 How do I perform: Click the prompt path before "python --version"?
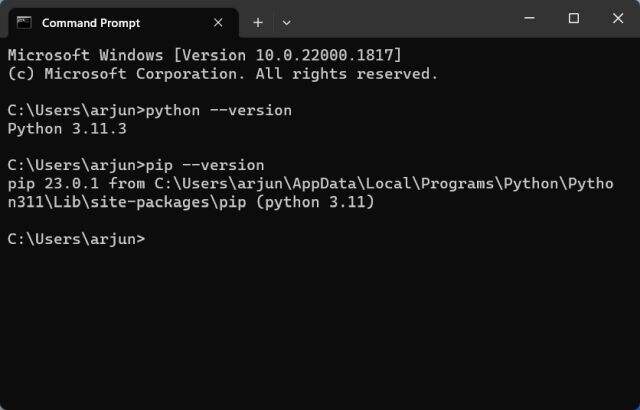[76, 110]
